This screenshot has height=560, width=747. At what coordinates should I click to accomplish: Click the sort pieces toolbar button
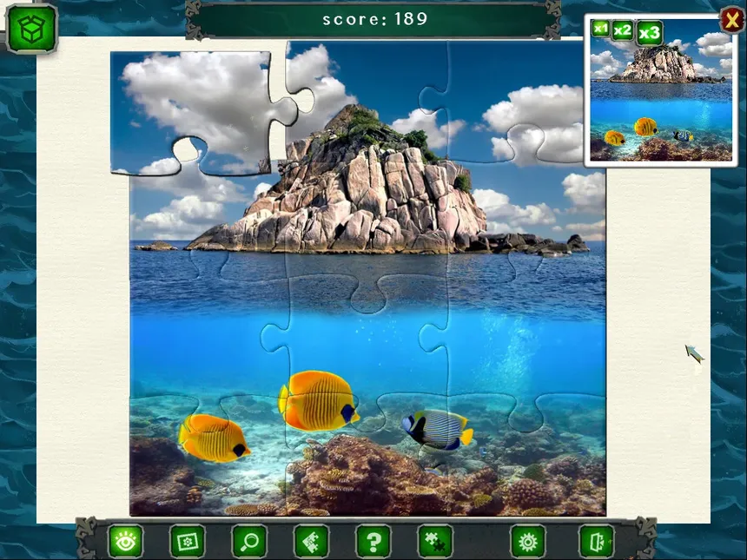tap(312, 542)
